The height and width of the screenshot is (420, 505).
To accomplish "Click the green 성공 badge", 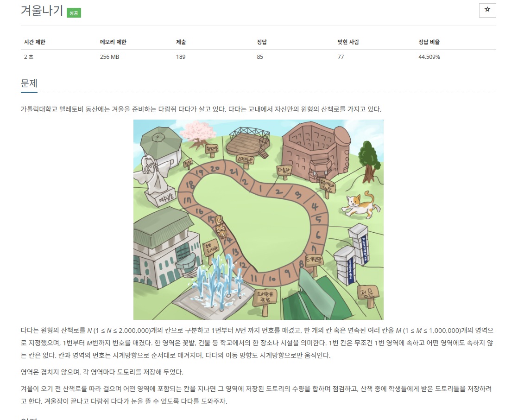I will (74, 13).
